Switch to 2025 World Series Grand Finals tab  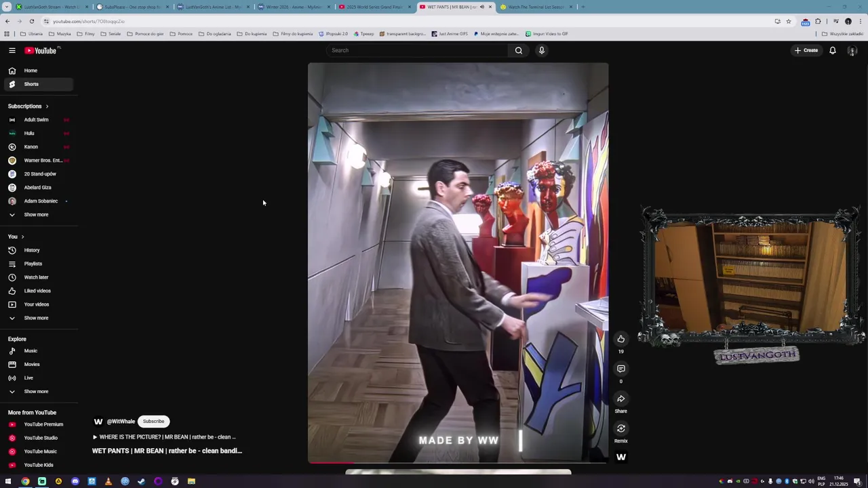(374, 7)
